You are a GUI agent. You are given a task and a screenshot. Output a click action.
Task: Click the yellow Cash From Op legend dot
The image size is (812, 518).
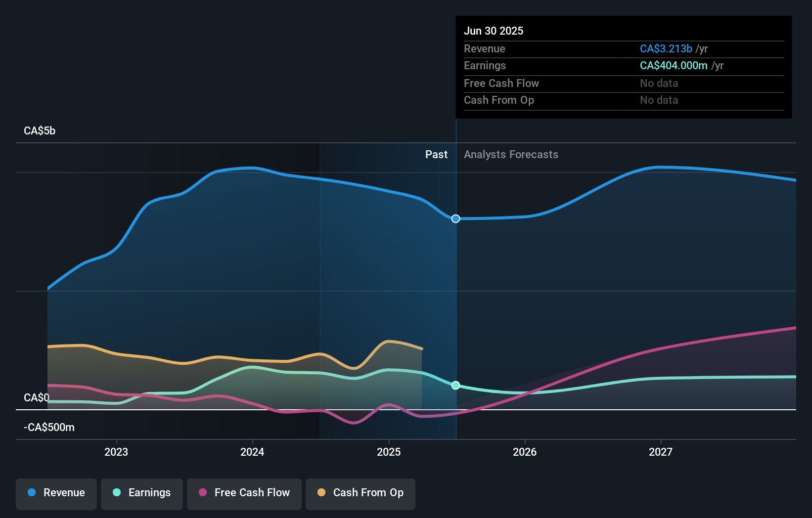click(323, 493)
